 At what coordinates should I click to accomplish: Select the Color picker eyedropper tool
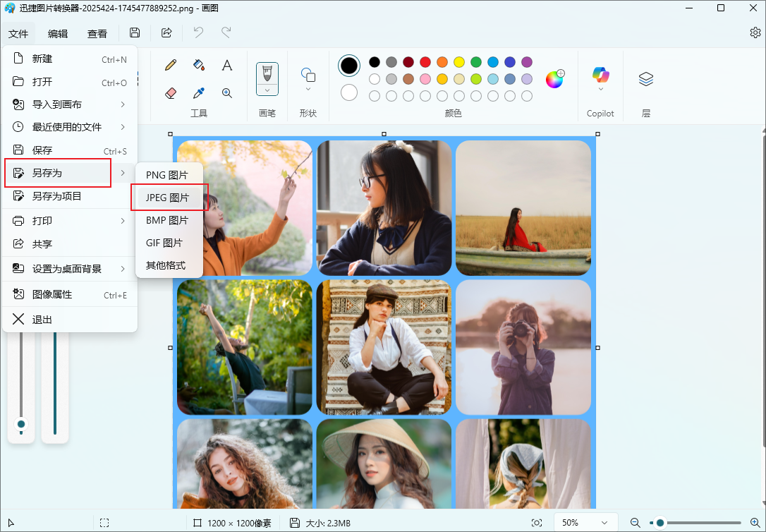pos(199,93)
